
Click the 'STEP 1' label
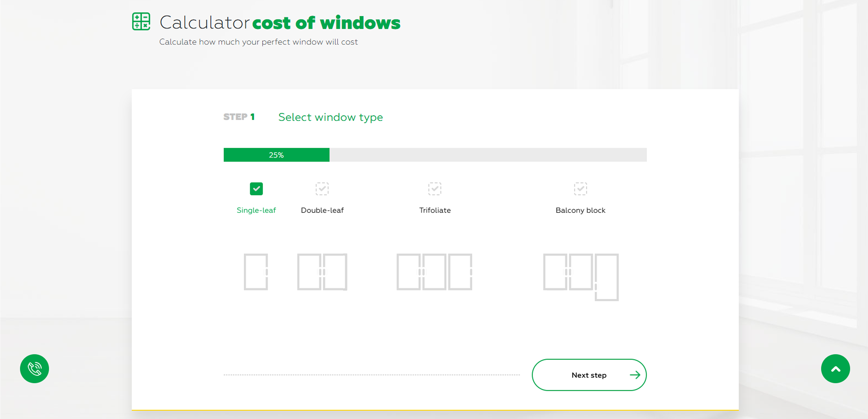pos(239,117)
